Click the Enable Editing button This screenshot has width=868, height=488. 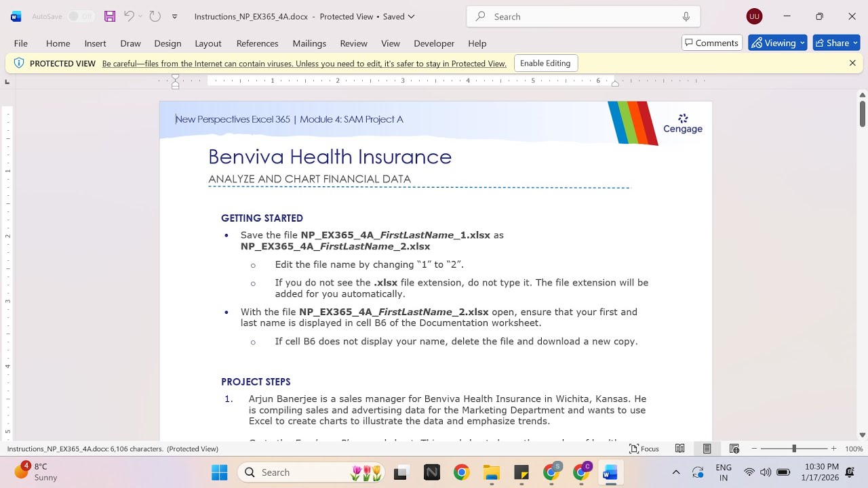pos(546,63)
